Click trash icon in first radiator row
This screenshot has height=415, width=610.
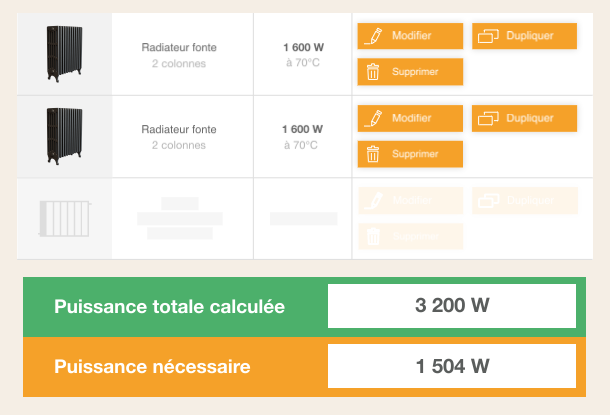tap(373, 72)
